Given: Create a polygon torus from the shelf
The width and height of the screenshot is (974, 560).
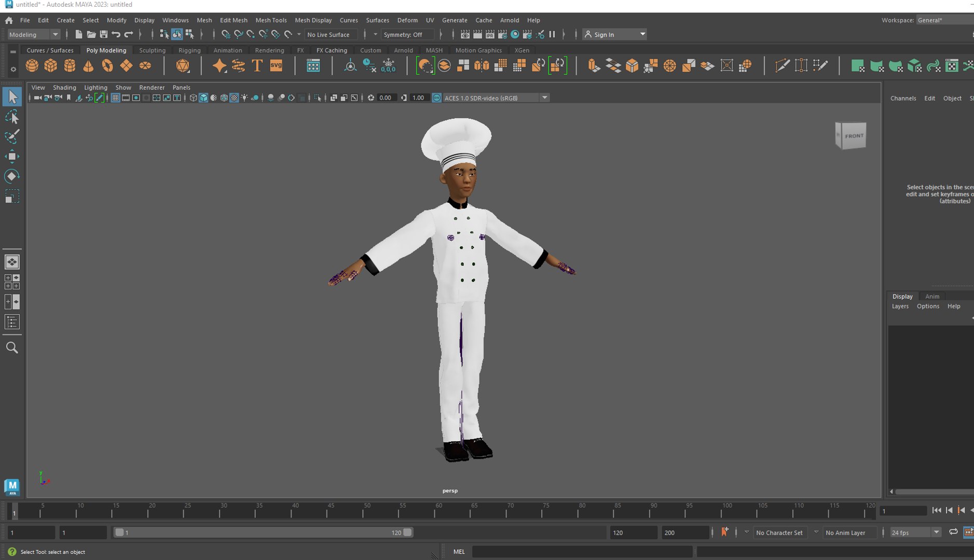Looking at the screenshot, I should pyautogui.click(x=107, y=66).
